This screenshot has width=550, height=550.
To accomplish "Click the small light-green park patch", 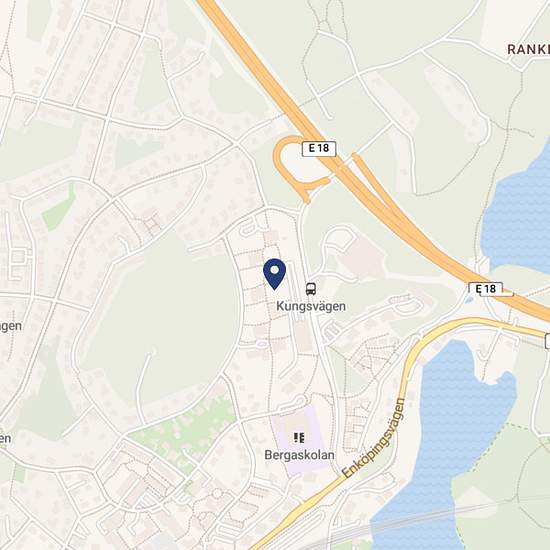I will click(x=59, y=209).
